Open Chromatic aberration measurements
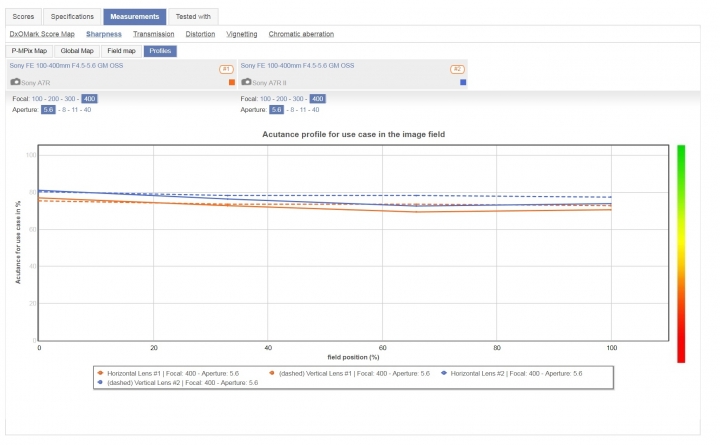 point(301,34)
